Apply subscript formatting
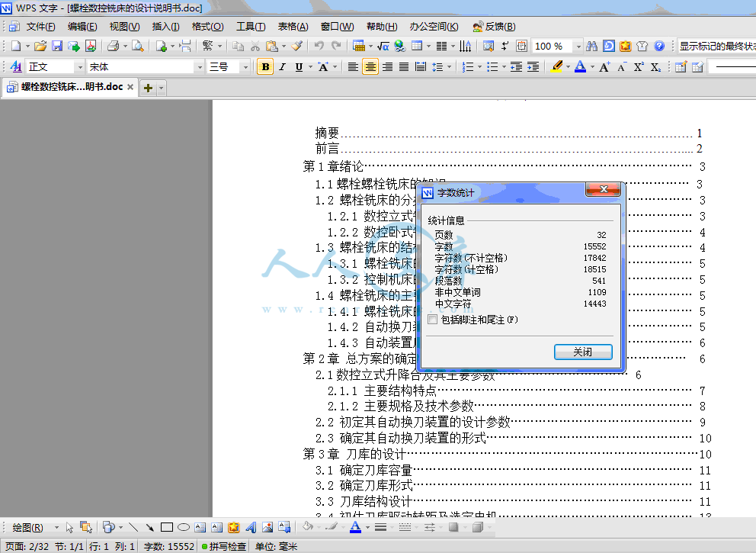 [655, 66]
